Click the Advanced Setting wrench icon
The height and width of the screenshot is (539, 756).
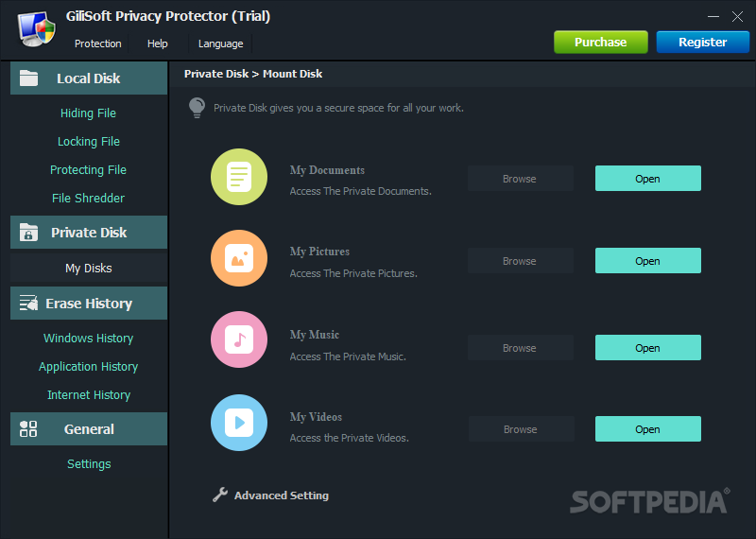coord(220,495)
